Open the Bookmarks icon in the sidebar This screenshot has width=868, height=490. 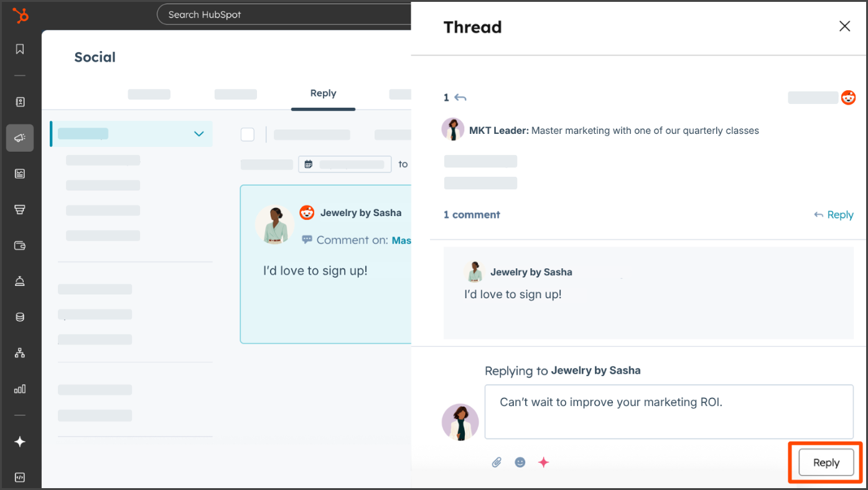coord(20,49)
